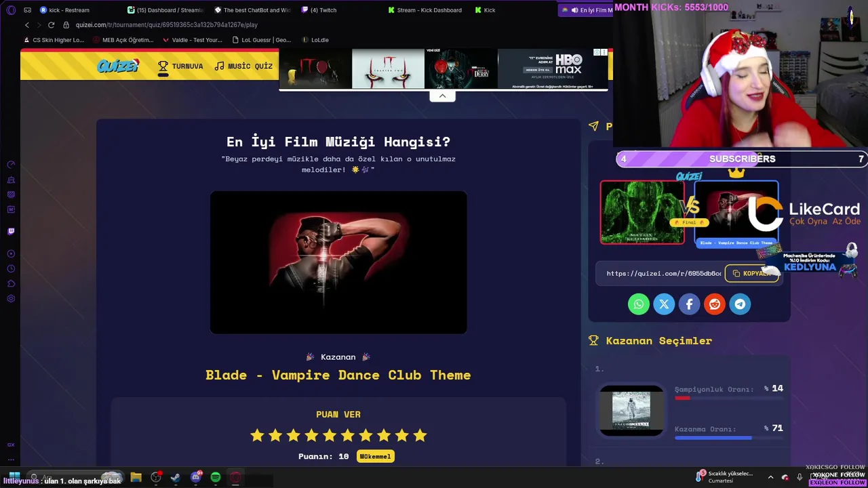Share the result via Telegram icon
Image resolution: width=868 pixels, height=488 pixels.
(x=740, y=304)
